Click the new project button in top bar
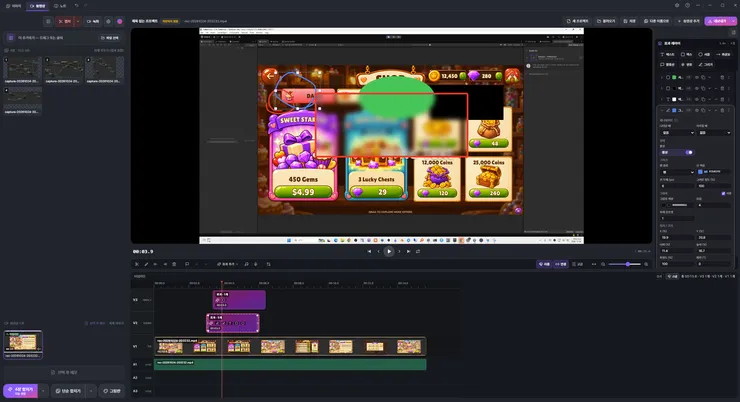The height and width of the screenshot is (402, 740). pos(578,21)
